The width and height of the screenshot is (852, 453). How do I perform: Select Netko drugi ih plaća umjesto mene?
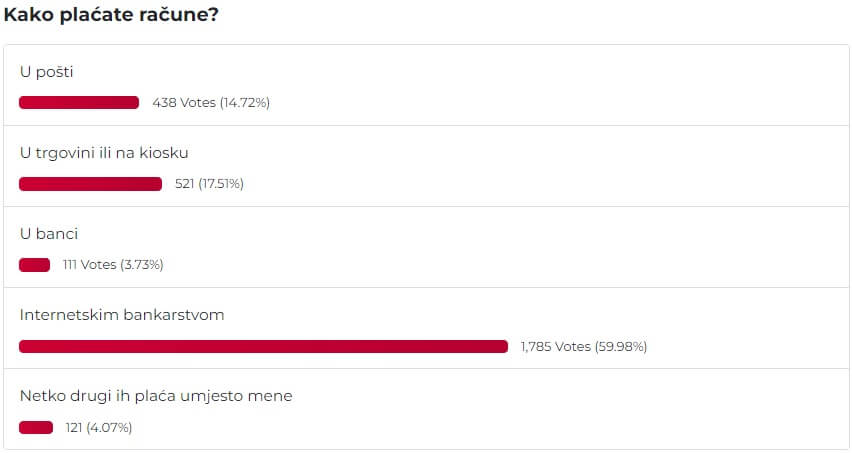tap(156, 396)
